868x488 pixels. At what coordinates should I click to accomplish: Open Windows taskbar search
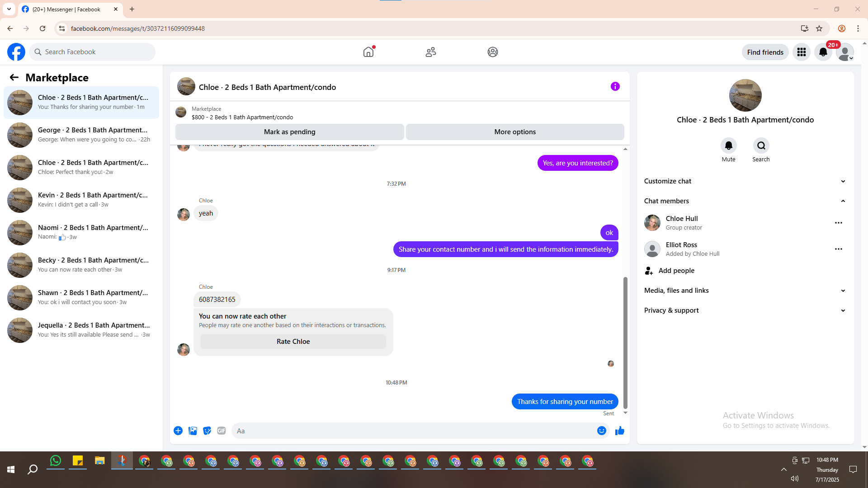(33, 469)
